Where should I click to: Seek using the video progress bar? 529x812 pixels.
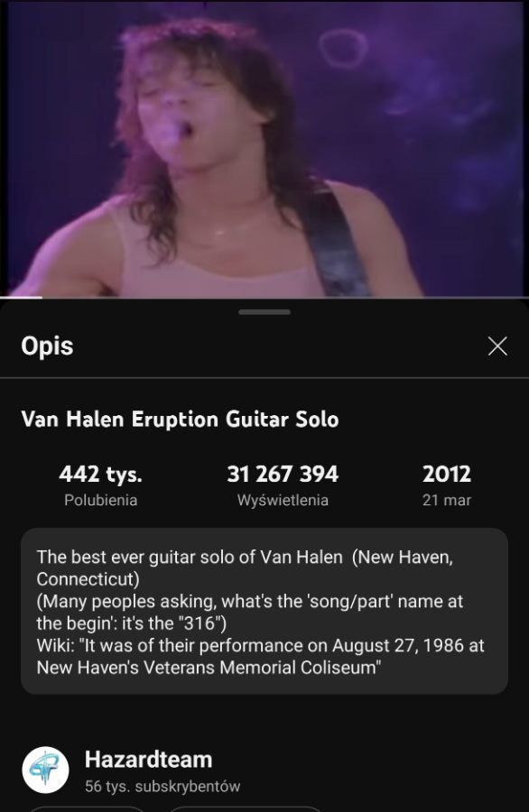click(264, 298)
